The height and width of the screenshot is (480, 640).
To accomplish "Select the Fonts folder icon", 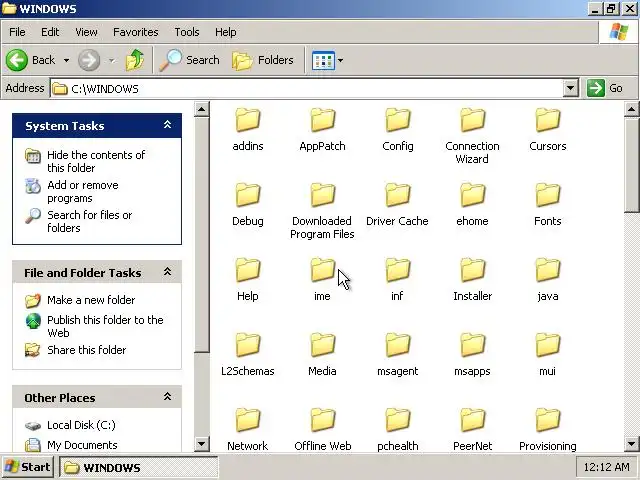I will [547, 195].
